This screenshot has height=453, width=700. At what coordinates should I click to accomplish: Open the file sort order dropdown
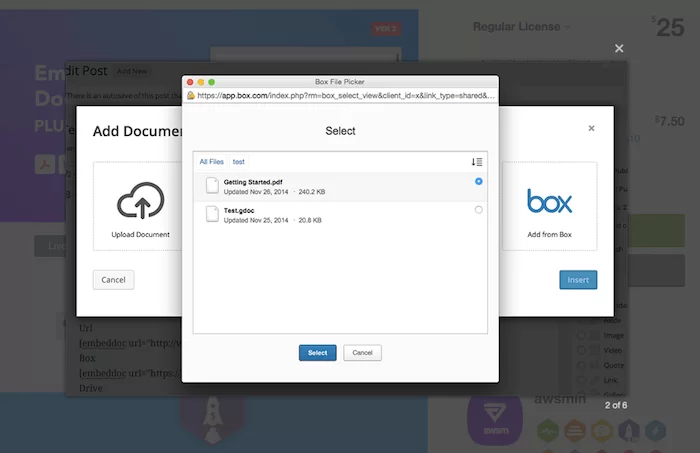coord(477,162)
